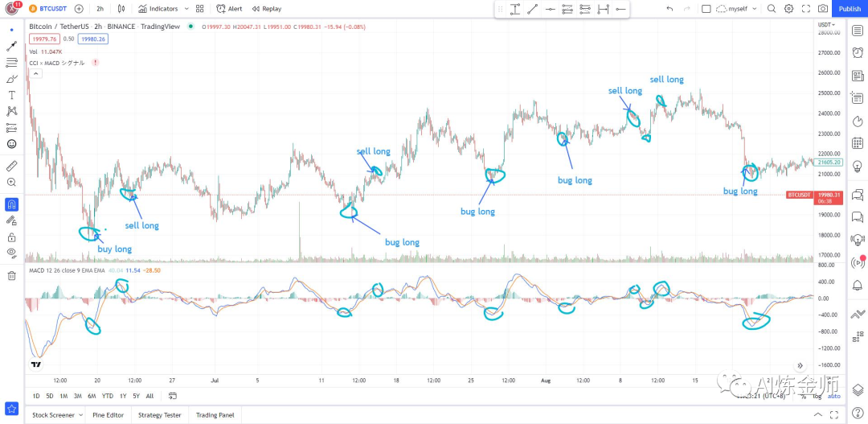Take a chart snapshot with camera icon
Viewport: 868px width, 424px height.
[823, 9]
